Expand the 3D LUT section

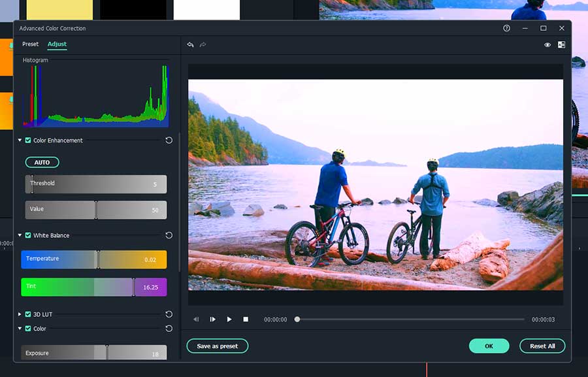click(20, 314)
